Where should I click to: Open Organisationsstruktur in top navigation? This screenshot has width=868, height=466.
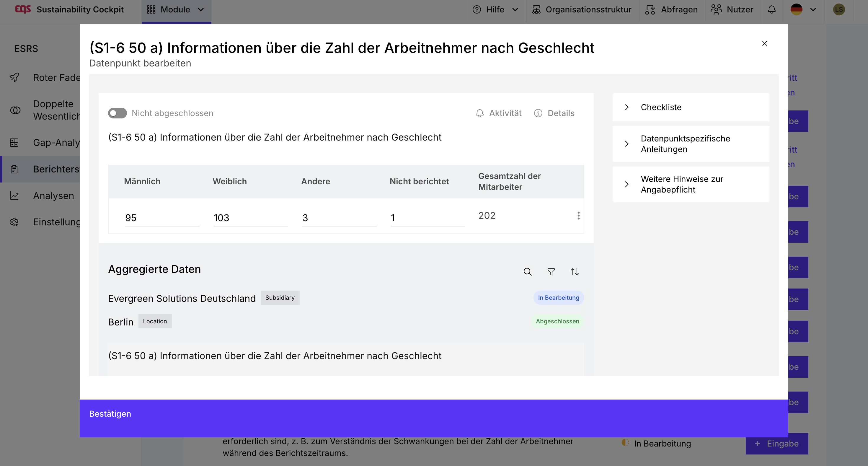point(582,9)
